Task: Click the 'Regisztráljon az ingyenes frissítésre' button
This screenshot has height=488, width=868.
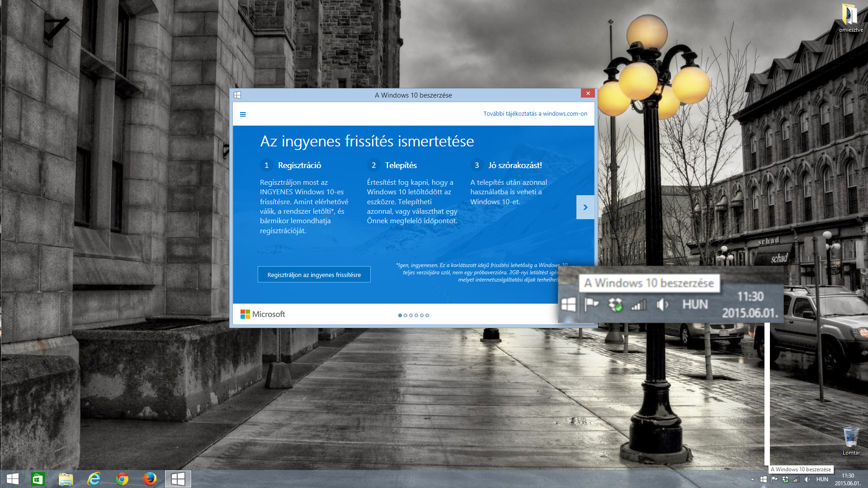Action: [x=314, y=274]
